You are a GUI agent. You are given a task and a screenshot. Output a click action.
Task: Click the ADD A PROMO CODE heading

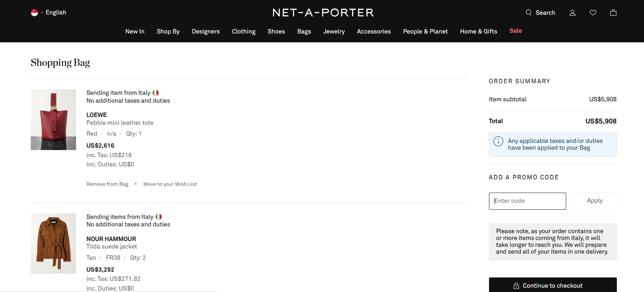(524, 177)
